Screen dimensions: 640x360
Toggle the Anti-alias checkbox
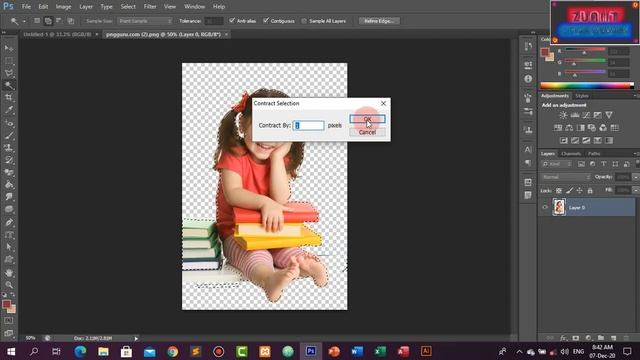[x=232, y=20]
